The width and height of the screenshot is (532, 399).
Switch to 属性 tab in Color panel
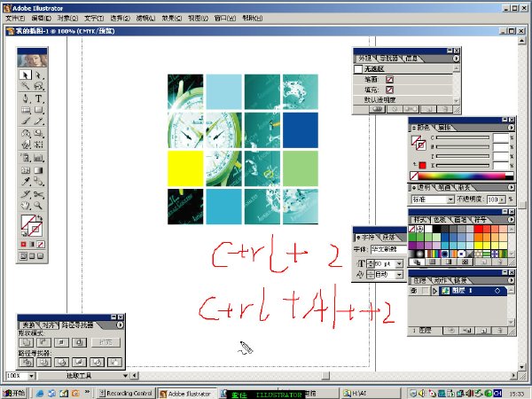pyautogui.click(x=444, y=128)
